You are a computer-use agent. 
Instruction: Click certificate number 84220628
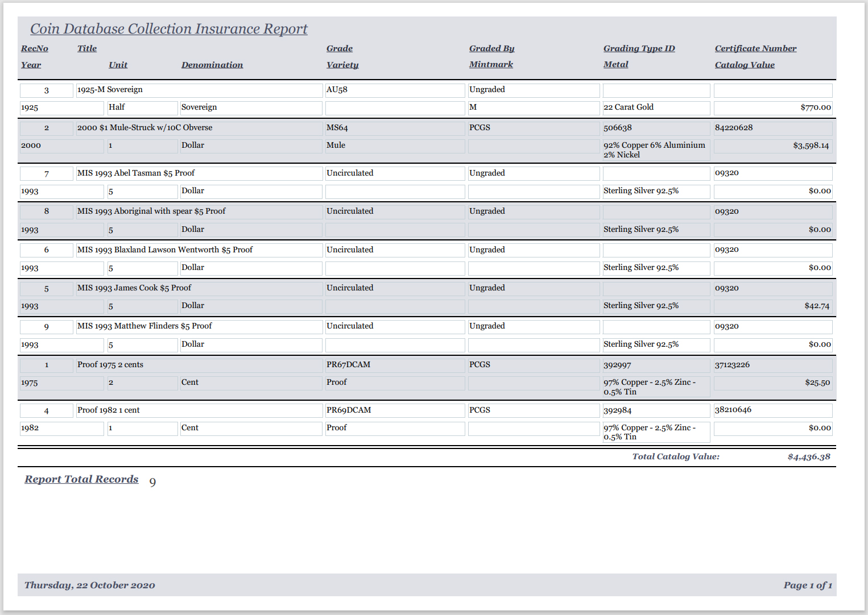pos(773,128)
